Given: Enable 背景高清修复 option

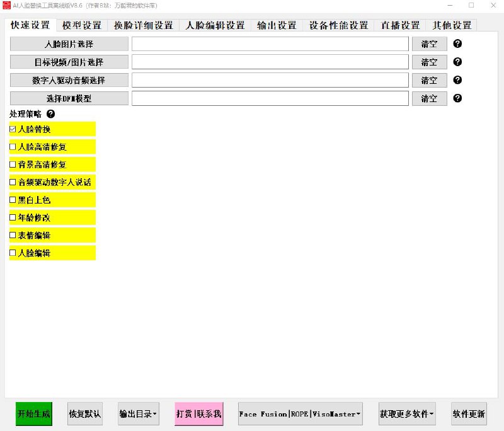Looking at the screenshot, I should [x=13, y=164].
